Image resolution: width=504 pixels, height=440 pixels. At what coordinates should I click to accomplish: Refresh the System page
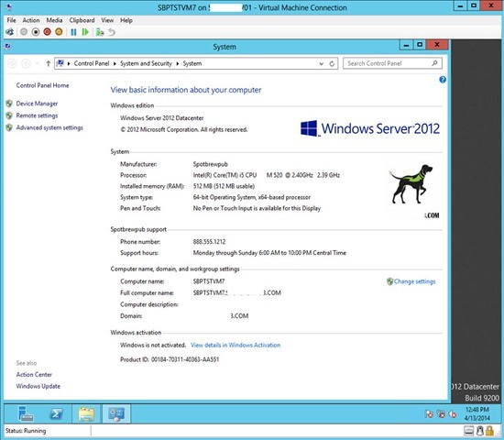pos(332,63)
